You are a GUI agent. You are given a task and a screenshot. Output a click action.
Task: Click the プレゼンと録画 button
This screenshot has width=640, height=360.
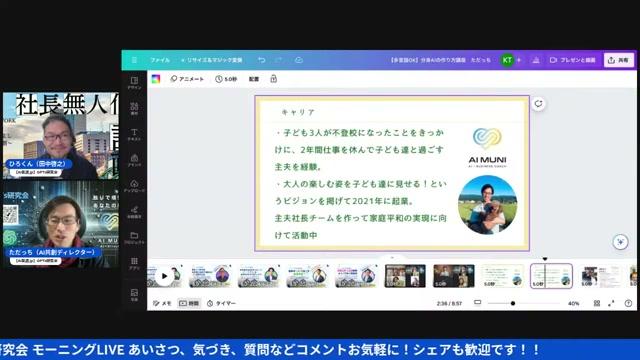573,60
